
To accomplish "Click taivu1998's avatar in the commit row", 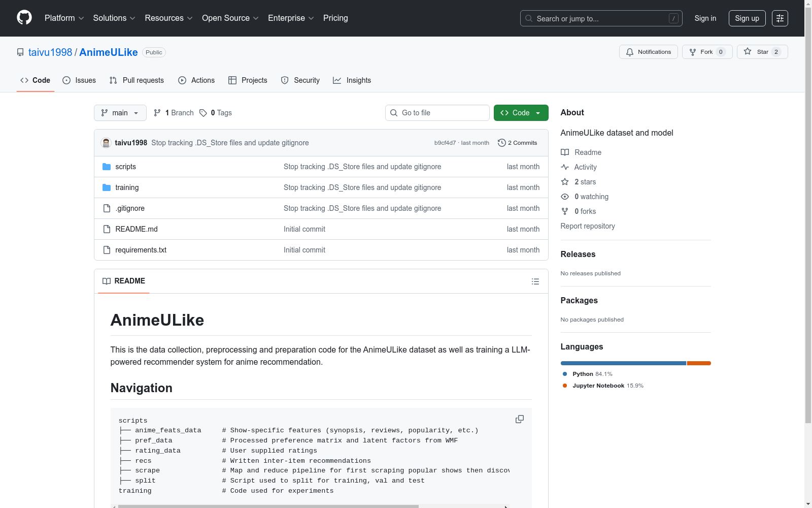I will (x=106, y=143).
